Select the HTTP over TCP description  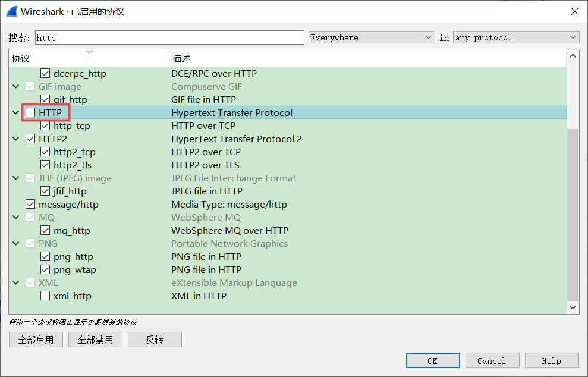(x=203, y=125)
